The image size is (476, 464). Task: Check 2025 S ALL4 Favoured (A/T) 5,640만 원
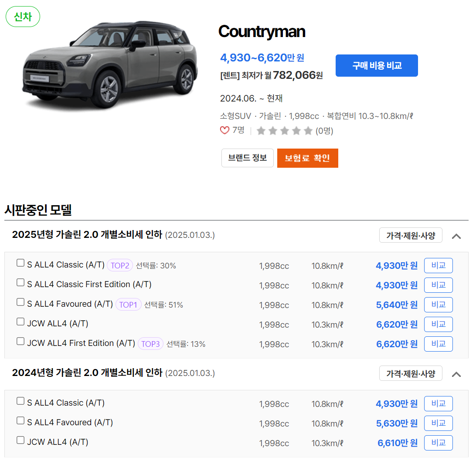[x=20, y=302]
